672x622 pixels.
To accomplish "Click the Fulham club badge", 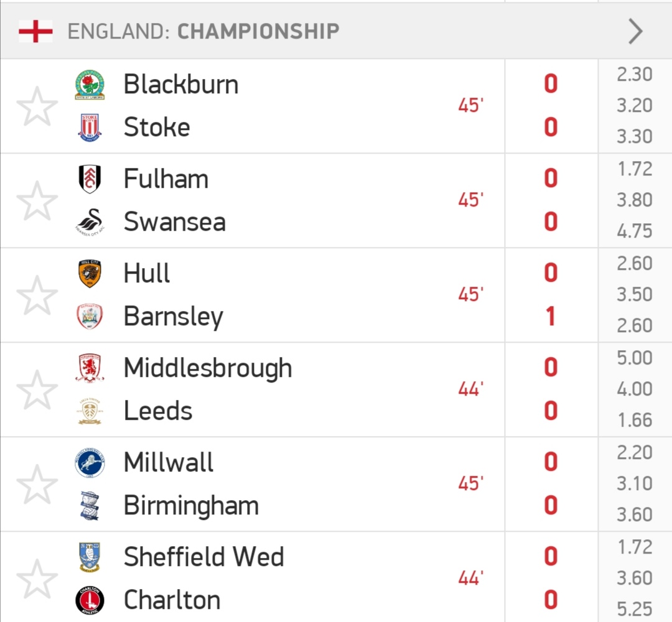I will [x=90, y=179].
